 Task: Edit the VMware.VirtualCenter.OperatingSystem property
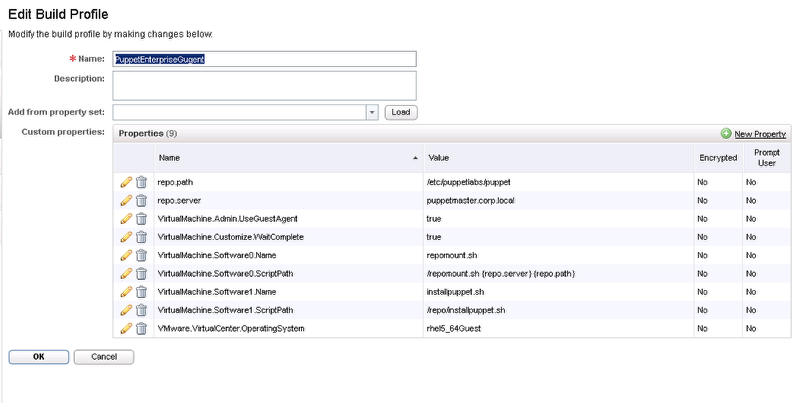pyautogui.click(x=126, y=329)
